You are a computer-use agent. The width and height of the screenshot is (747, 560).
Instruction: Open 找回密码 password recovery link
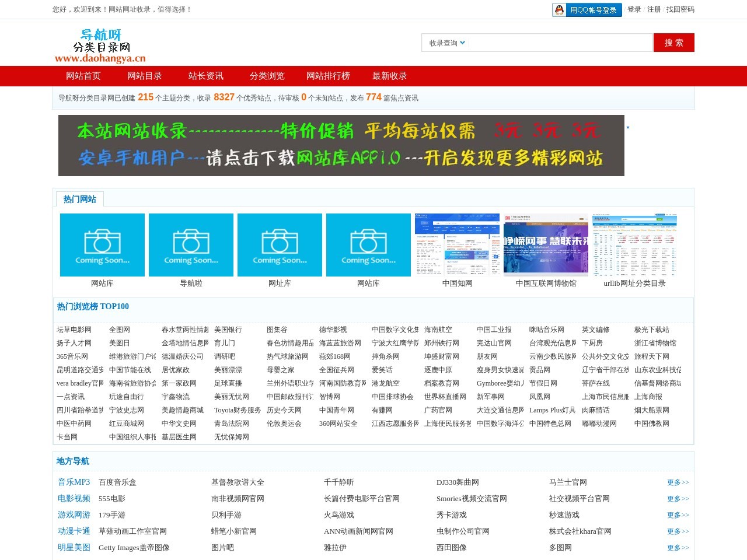click(679, 10)
